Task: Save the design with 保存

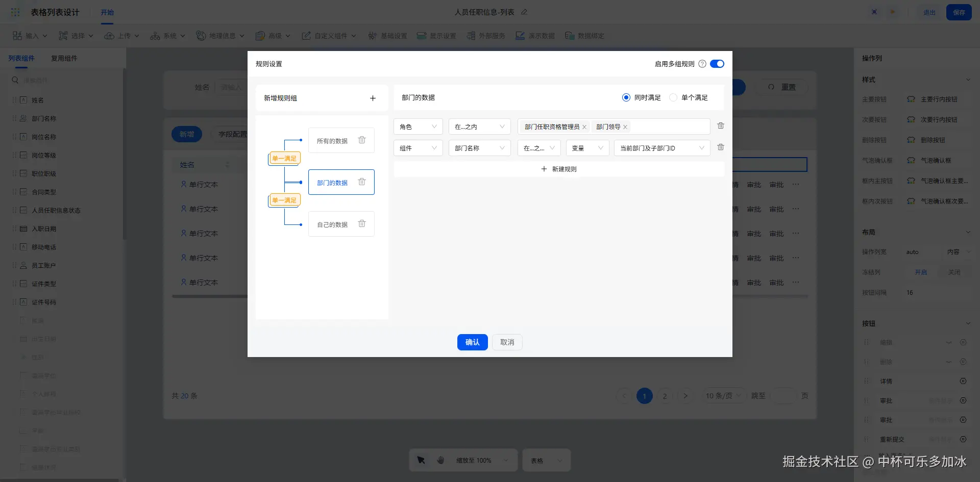Action: (959, 12)
